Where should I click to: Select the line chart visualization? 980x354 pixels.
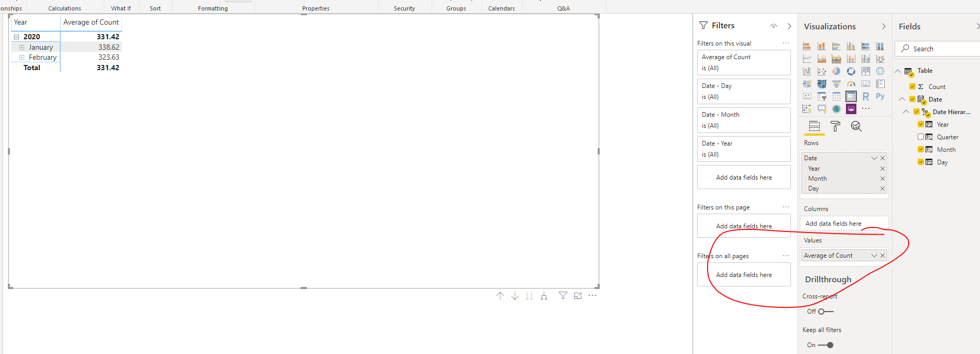807,59
